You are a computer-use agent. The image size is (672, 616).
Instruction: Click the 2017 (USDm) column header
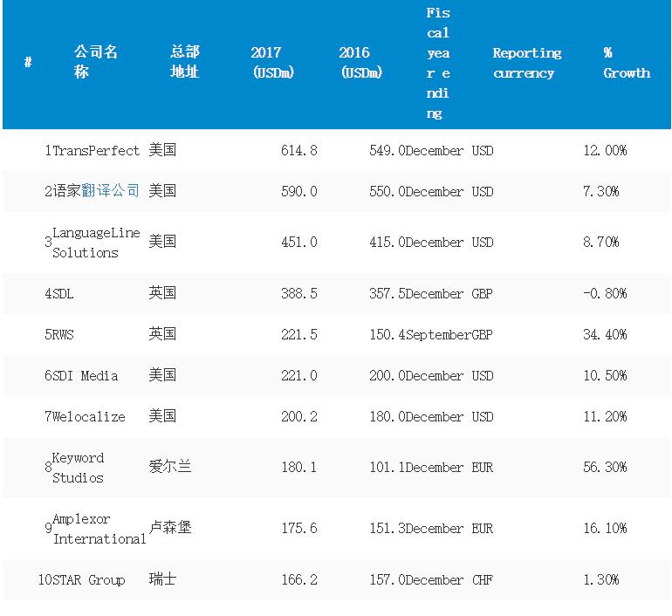(x=273, y=62)
